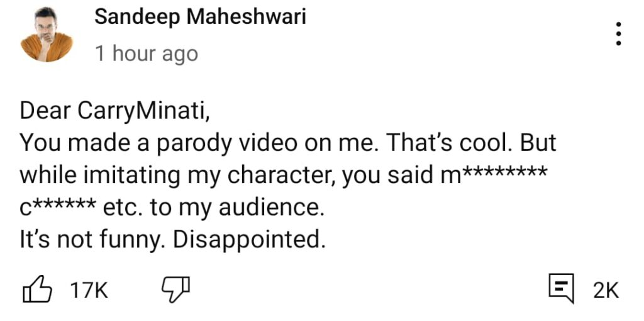644x321 pixels.
Task: Click the 2K comment count
Action: click(x=606, y=291)
